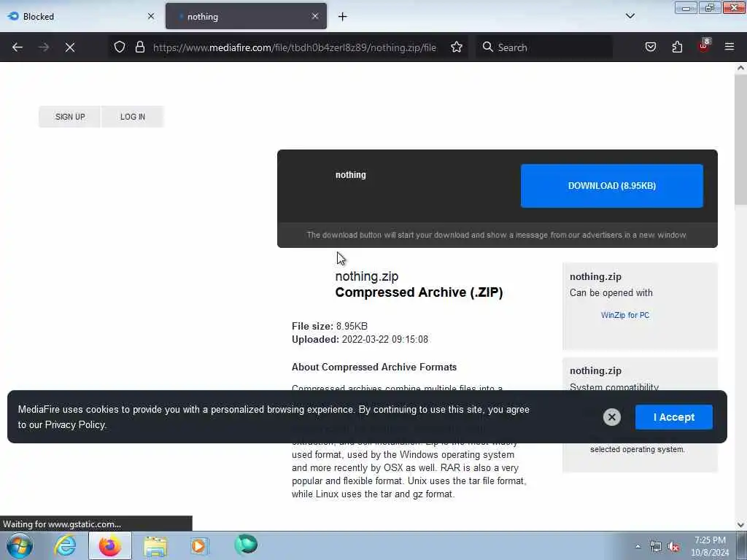
Task: Click the vertical page scrollbar thumb
Action: tap(740, 139)
